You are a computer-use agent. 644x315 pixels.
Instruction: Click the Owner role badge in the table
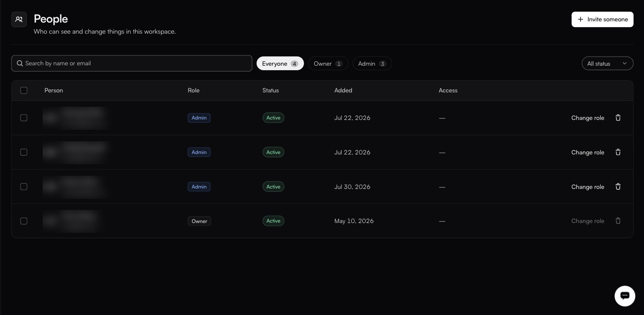point(199,221)
